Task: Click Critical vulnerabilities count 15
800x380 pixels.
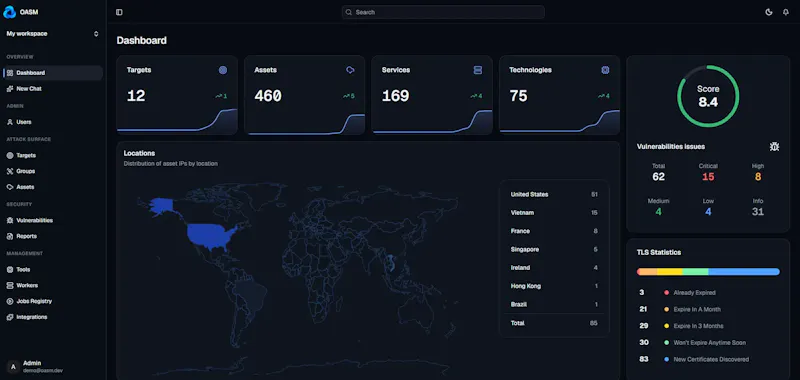Action: pyautogui.click(x=708, y=177)
